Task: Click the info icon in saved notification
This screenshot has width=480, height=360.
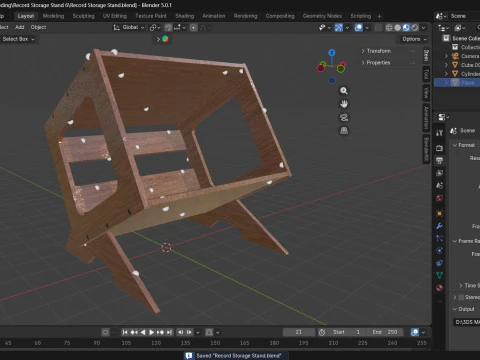Action: pyautogui.click(x=189, y=356)
